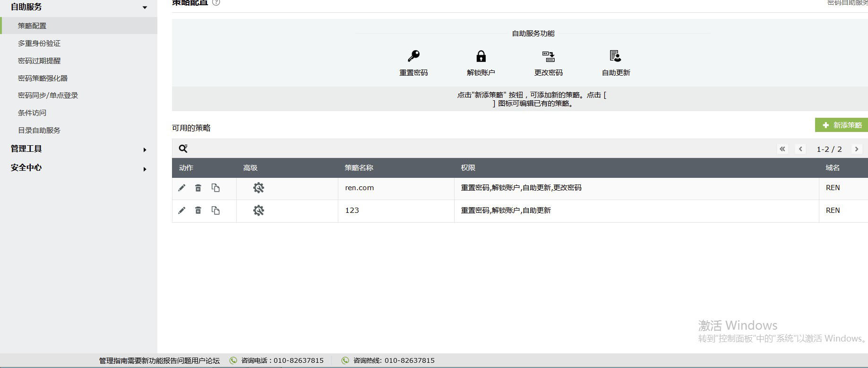Image resolution: width=868 pixels, height=368 pixels.
Task: Open 密码同步/单点登录 in the sidebar
Action: point(48,95)
